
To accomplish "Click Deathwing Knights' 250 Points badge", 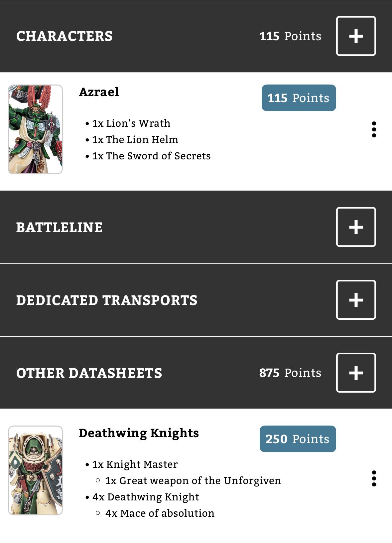I will (x=298, y=439).
